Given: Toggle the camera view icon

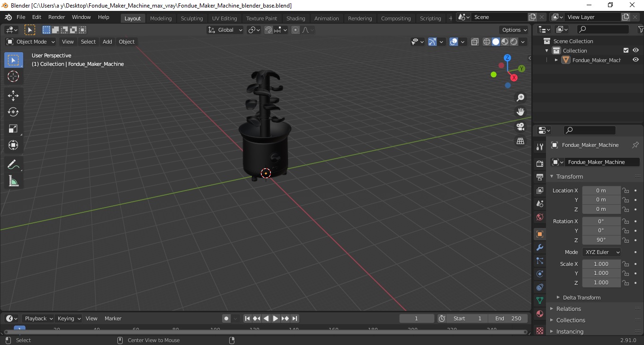Looking at the screenshot, I should 520,127.
